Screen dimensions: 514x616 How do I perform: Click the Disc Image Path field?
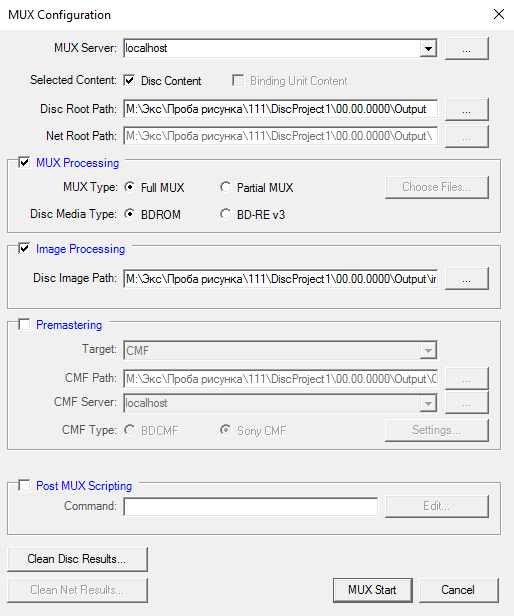(x=281, y=279)
